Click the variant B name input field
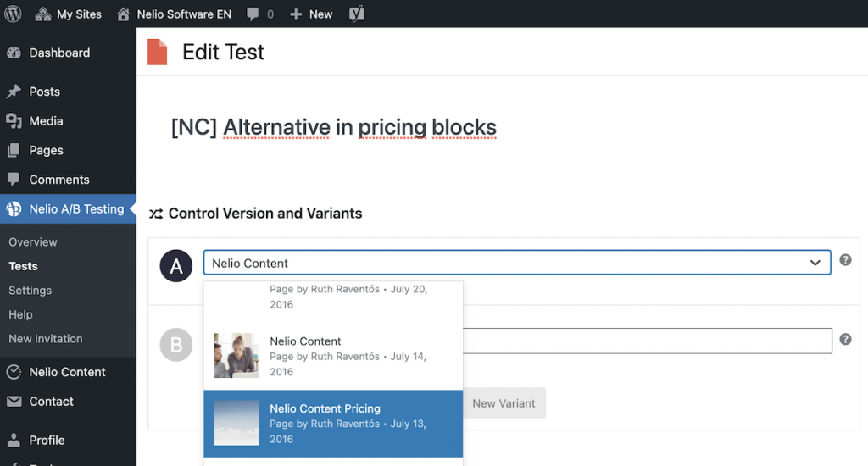Image resolution: width=868 pixels, height=466 pixels. click(647, 341)
